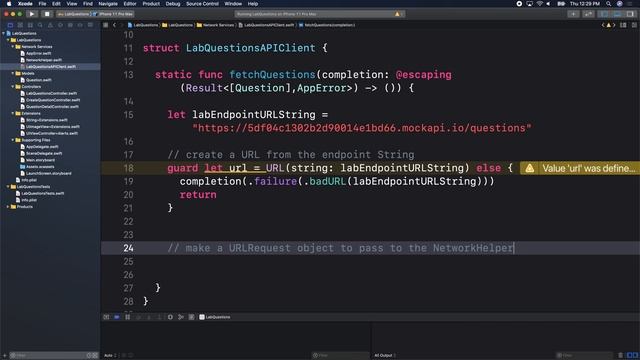Toggle the Debug area visibility
The image size is (640, 360).
click(x=618, y=14)
